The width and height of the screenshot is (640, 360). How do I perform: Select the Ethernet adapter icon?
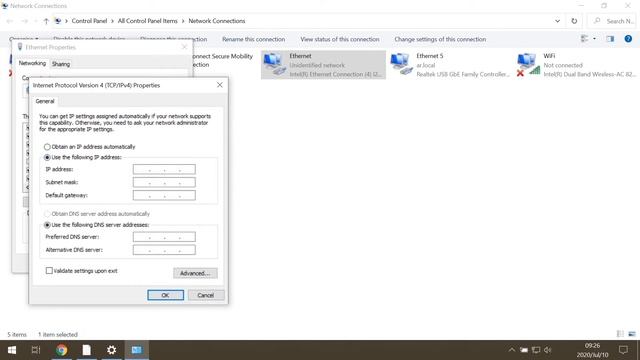coord(274,65)
